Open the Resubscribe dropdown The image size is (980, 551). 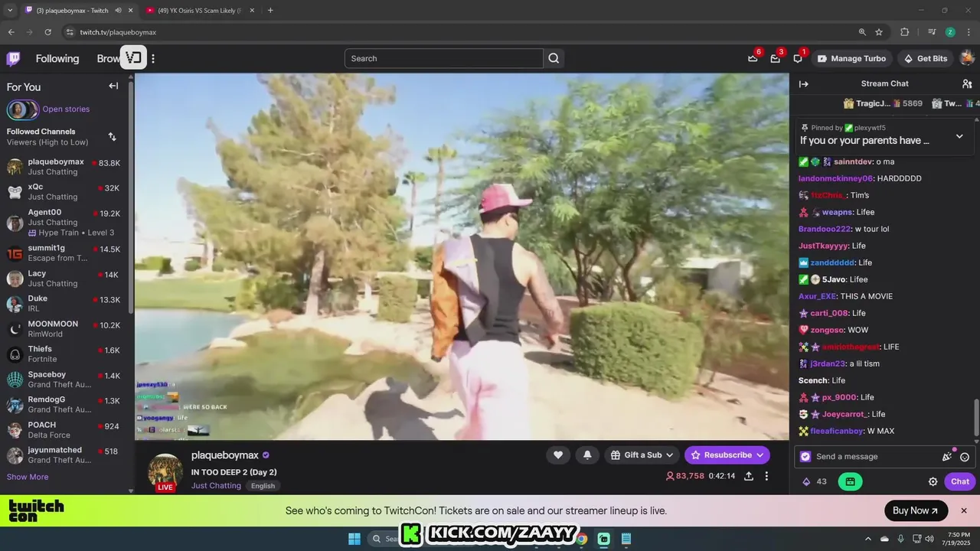727,455
